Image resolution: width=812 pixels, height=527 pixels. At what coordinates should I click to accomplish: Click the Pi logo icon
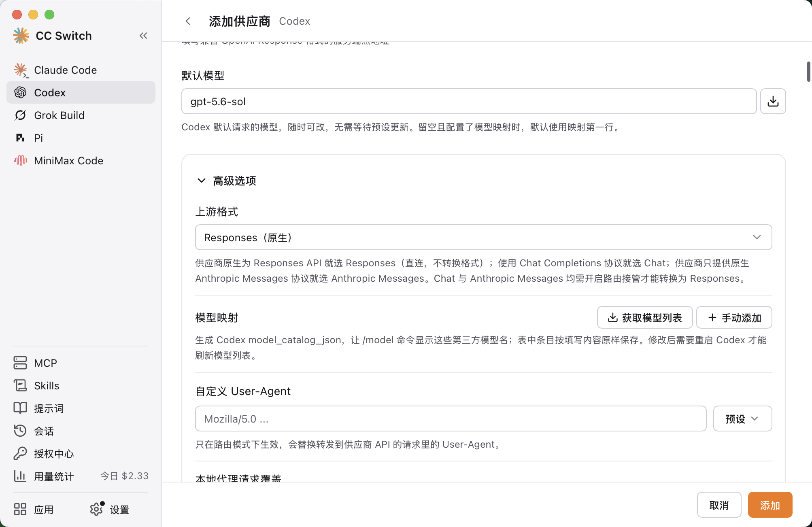[20, 138]
